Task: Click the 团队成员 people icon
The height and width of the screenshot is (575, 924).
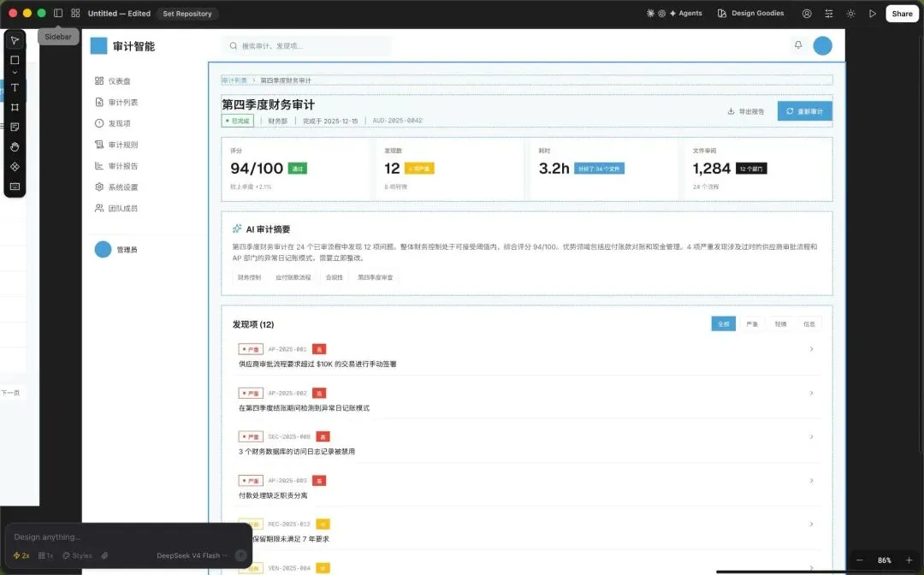Action: 99,208
